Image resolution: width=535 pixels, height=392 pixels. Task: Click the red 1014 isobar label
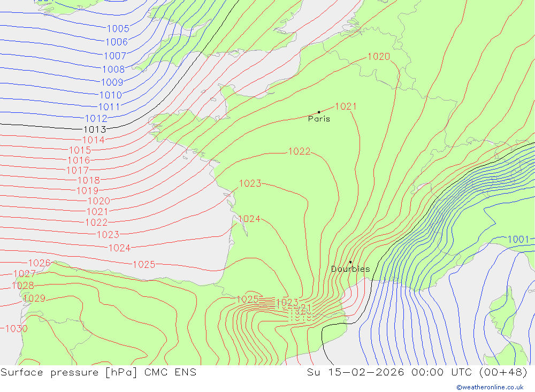(94, 140)
